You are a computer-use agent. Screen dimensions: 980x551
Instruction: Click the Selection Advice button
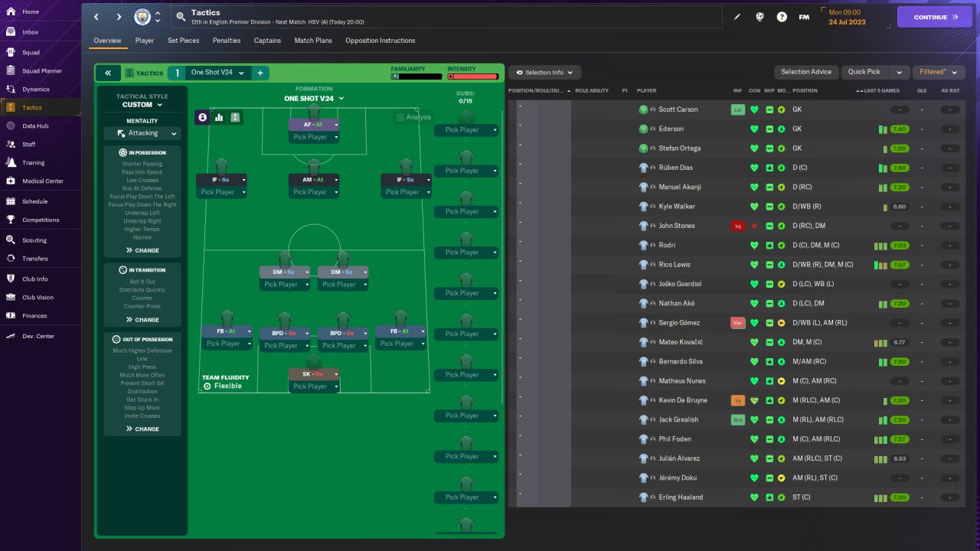(x=806, y=72)
